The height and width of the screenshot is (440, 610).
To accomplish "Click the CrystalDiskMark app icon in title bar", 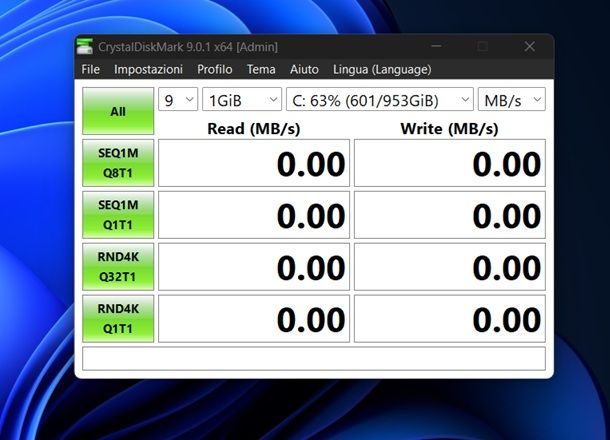I will point(86,47).
